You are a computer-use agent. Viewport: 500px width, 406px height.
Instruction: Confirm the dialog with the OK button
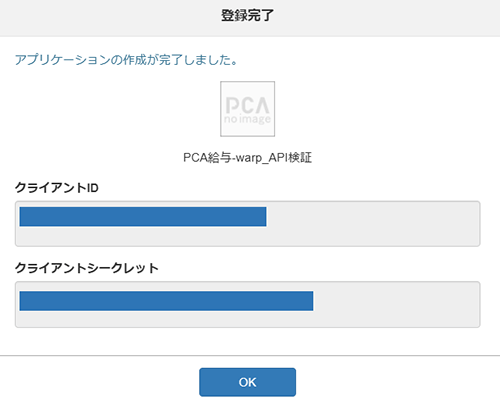247,382
